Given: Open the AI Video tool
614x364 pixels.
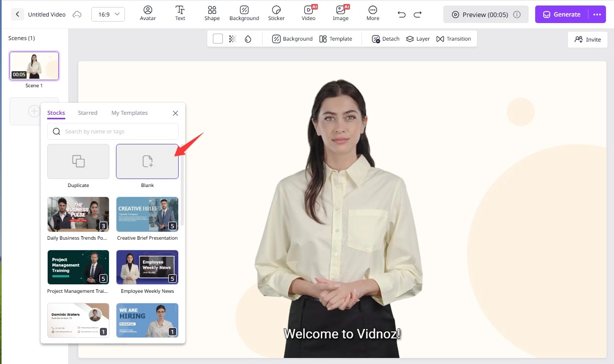Looking at the screenshot, I should (308, 14).
